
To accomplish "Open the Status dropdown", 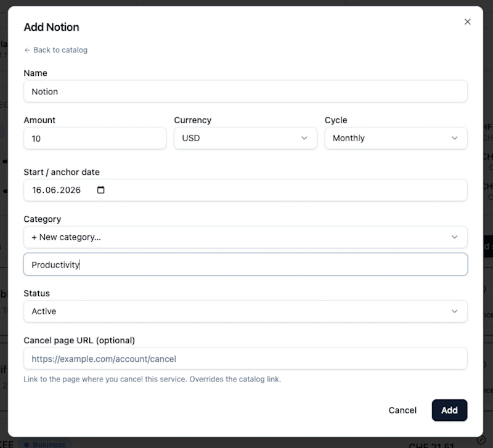I will 245,311.
